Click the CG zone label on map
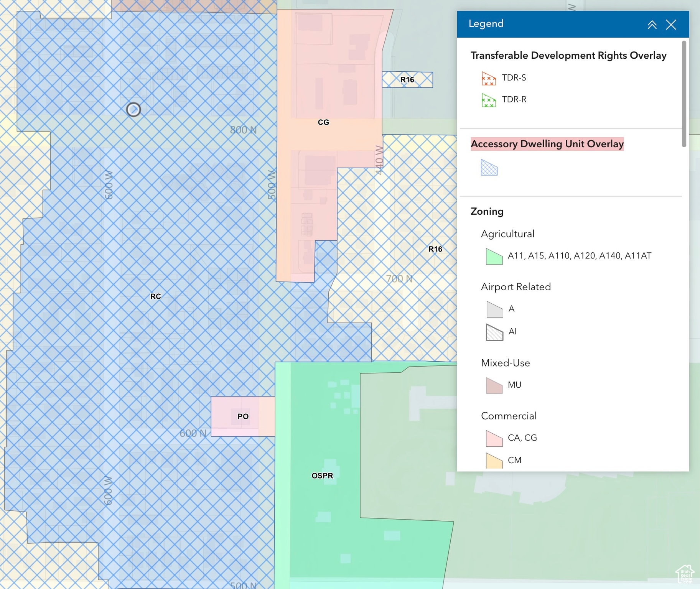 coord(323,122)
